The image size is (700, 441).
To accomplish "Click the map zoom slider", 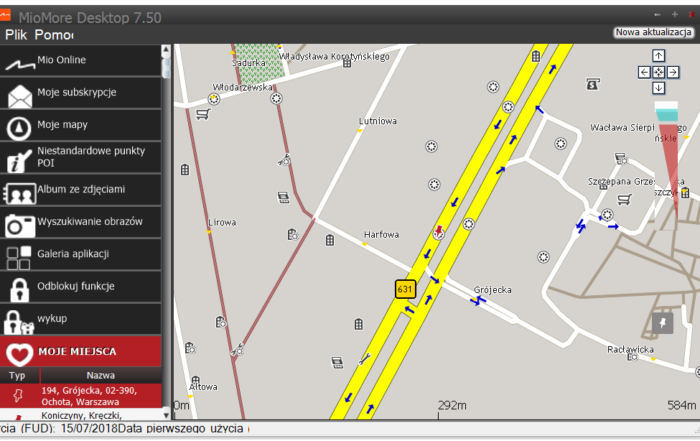I will pyautogui.click(x=667, y=161).
